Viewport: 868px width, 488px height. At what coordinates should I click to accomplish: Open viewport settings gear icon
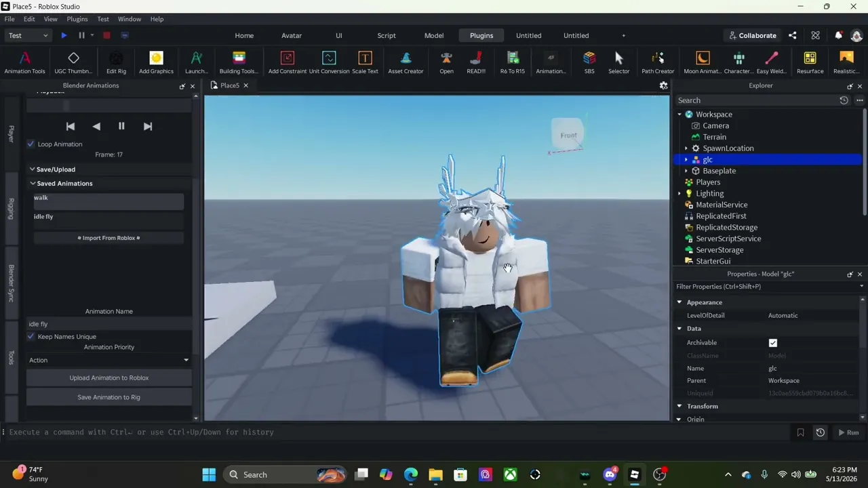pos(663,85)
